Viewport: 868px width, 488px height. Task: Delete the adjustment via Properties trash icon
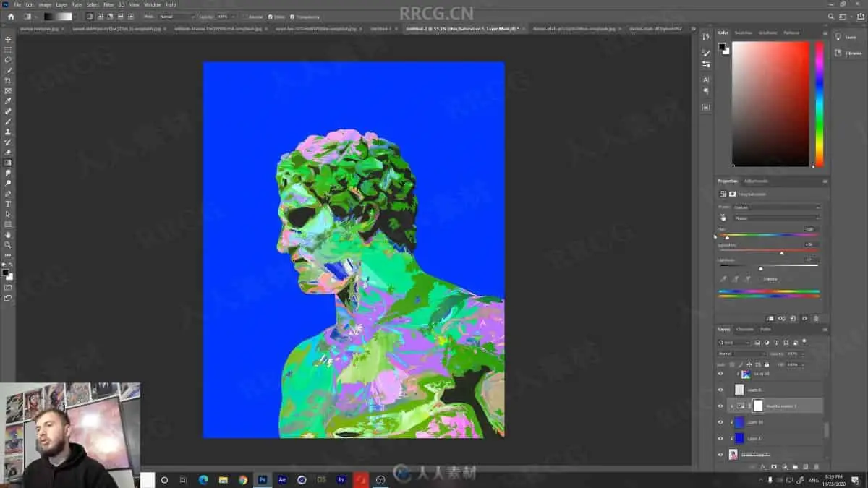[816, 318]
